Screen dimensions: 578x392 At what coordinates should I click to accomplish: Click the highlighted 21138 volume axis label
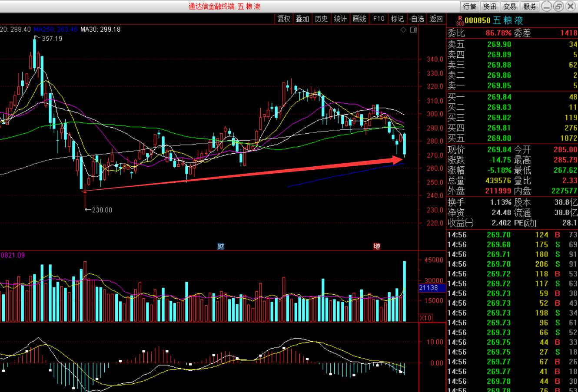click(x=432, y=288)
